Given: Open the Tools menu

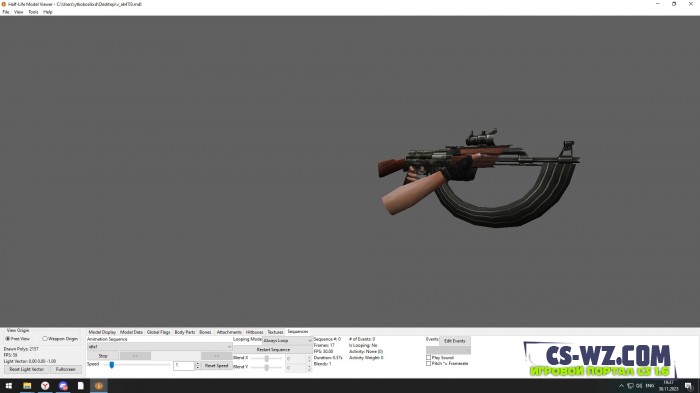Looking at the screenshot, I should point(33,12).
